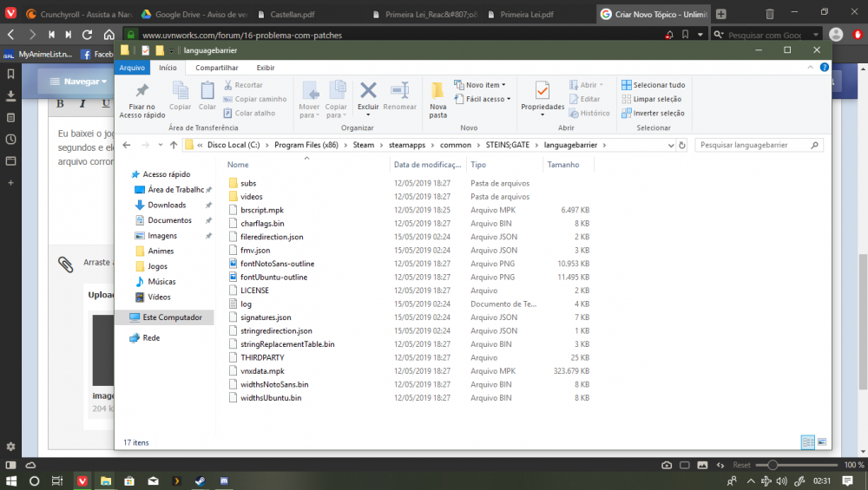Open notification center in taskbar
The image size is (868, 490).
coord(847,480)
